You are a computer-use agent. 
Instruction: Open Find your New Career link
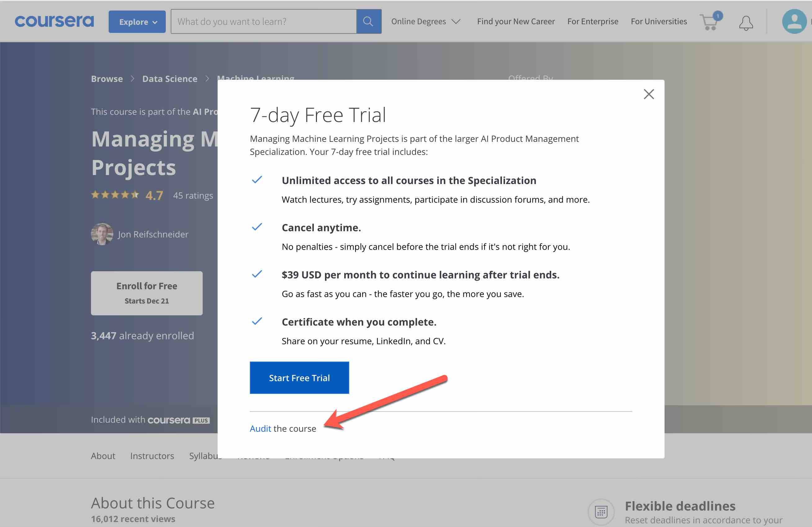(x=516, y=21)
